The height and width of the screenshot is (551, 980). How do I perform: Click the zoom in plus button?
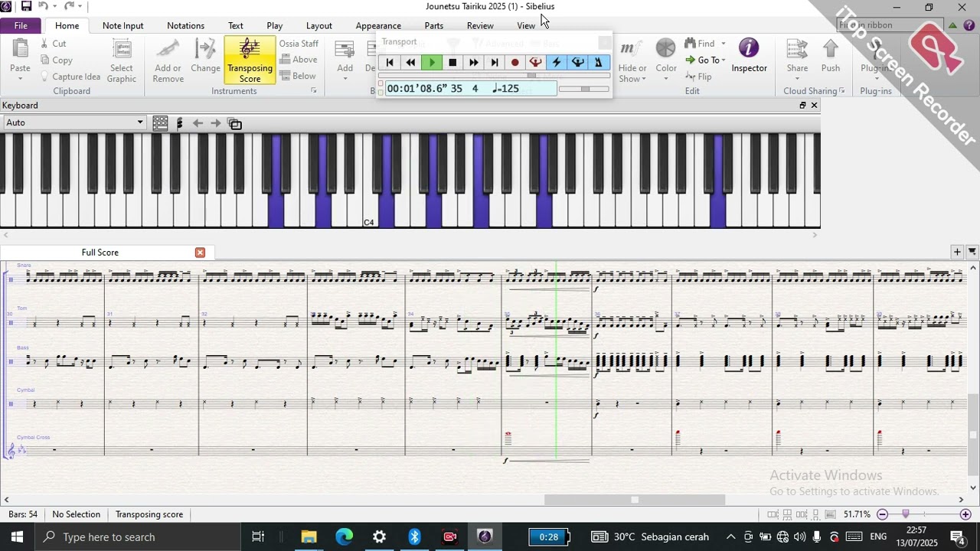(965, 515)
